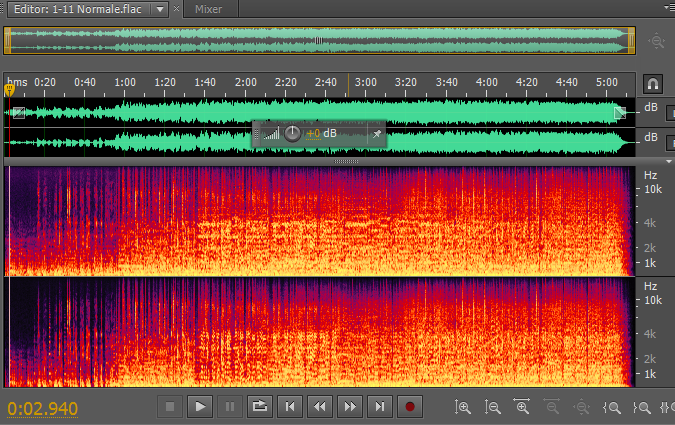Toggle snapping with the magnet icon
The width and height of the screenshot is (675, 425).
click(652, 83)
